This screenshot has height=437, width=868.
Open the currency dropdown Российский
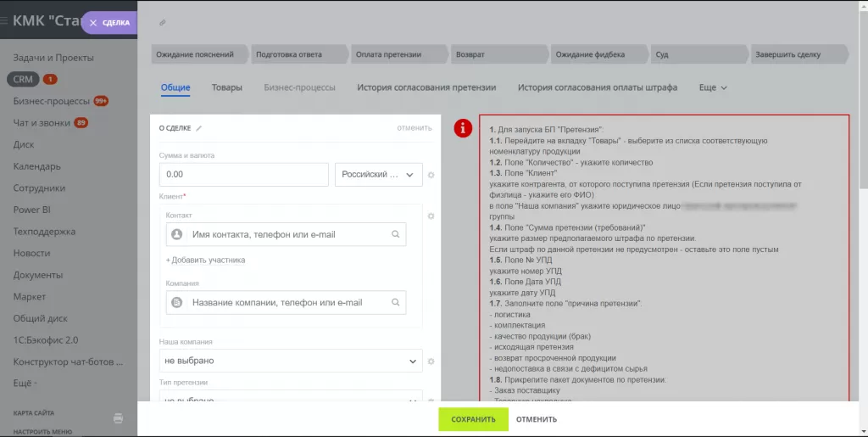pyautogui.click(x=378, y=175)
